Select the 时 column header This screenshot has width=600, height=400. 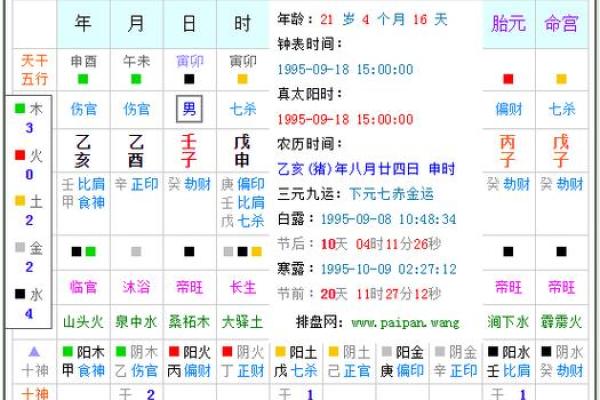243,24
